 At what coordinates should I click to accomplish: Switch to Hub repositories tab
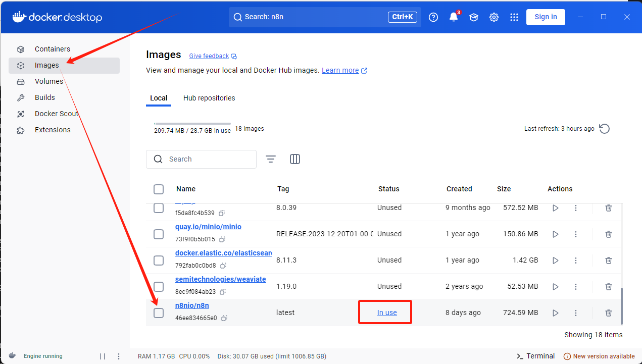point(209,98)
